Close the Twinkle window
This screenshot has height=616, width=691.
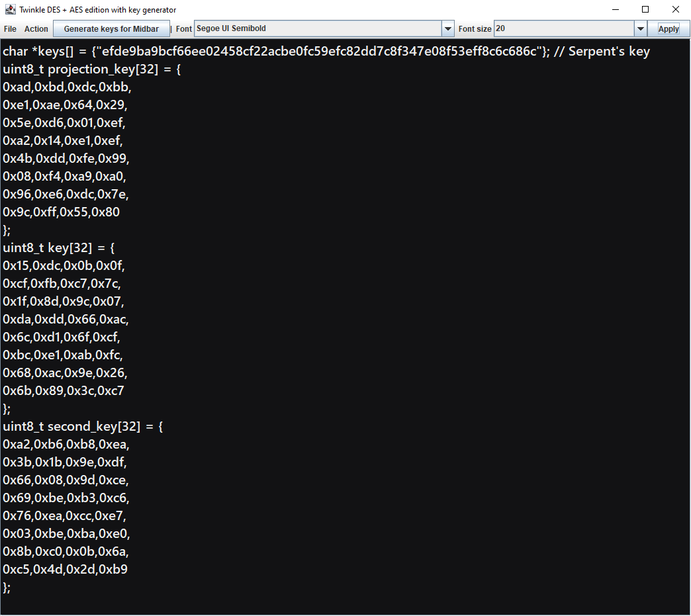675,9
